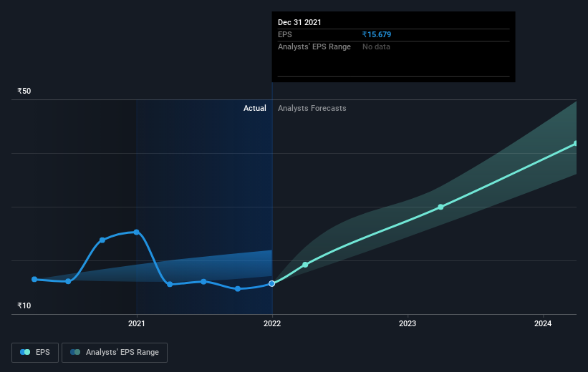Viewport: 588px width, 372px height.
Task: Click the final forecast point at chart's right edge
Action: (x=576, y=144)
